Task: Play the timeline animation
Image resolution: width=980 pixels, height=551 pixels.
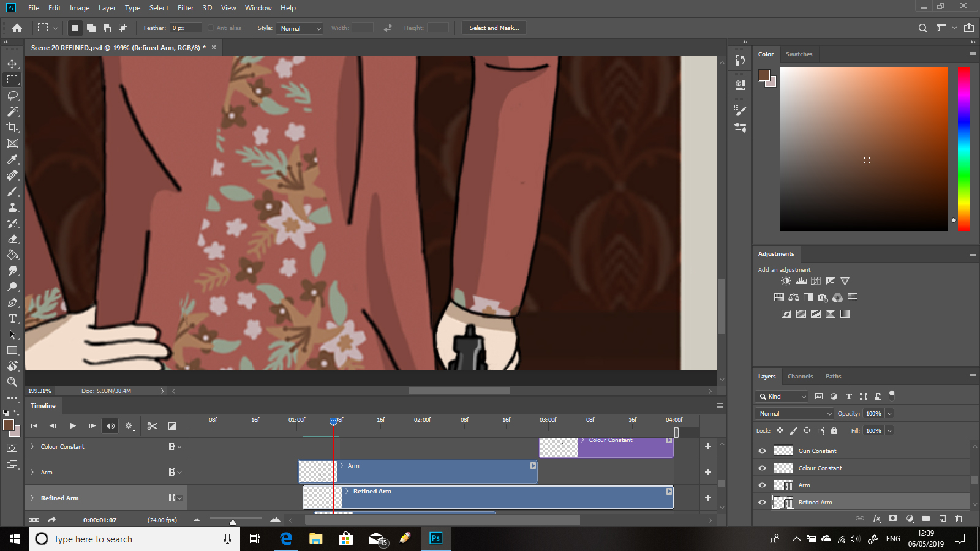Action: [x=73, y=426]
